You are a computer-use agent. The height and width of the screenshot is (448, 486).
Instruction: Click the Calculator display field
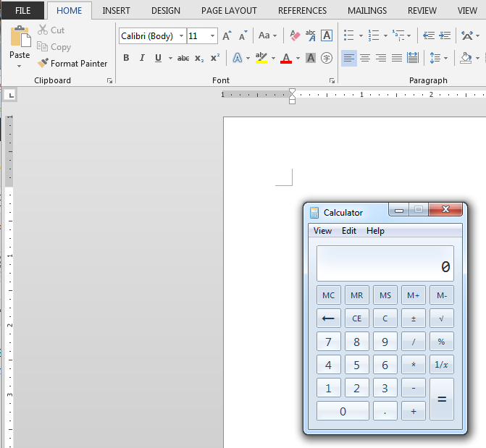(385, 264)
